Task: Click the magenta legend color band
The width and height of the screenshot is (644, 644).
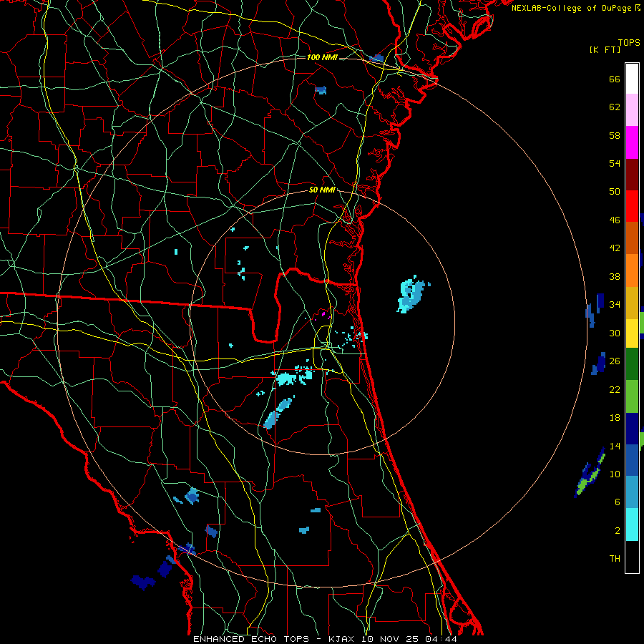Action: pos(632,142)
